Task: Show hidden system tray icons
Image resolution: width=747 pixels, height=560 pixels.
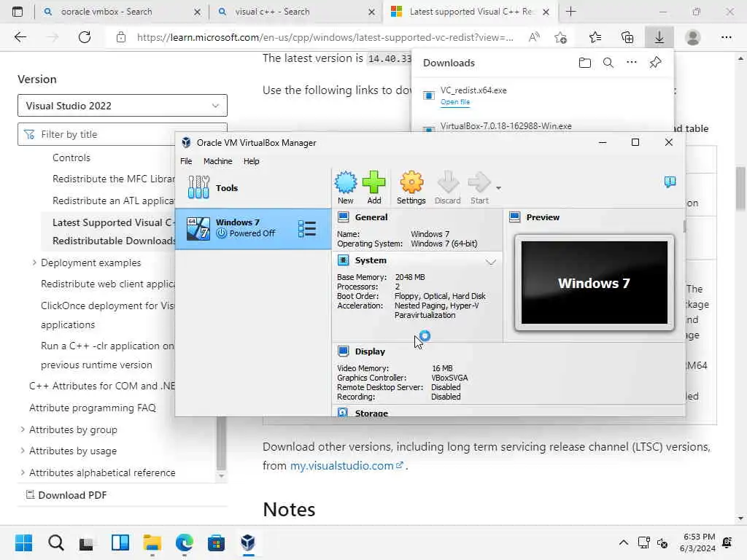Action: tap(623, 542)
